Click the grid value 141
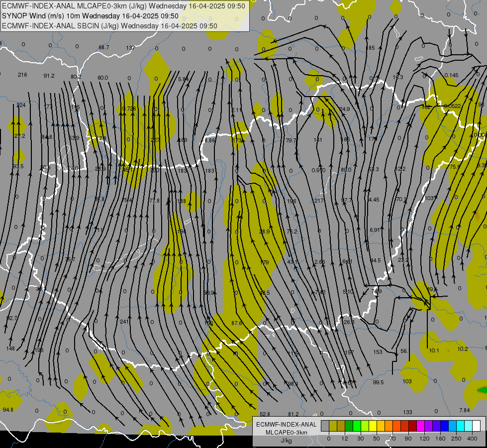Image resolution: width=487 pixels, height=448 pixels. (x=318, y=140)
